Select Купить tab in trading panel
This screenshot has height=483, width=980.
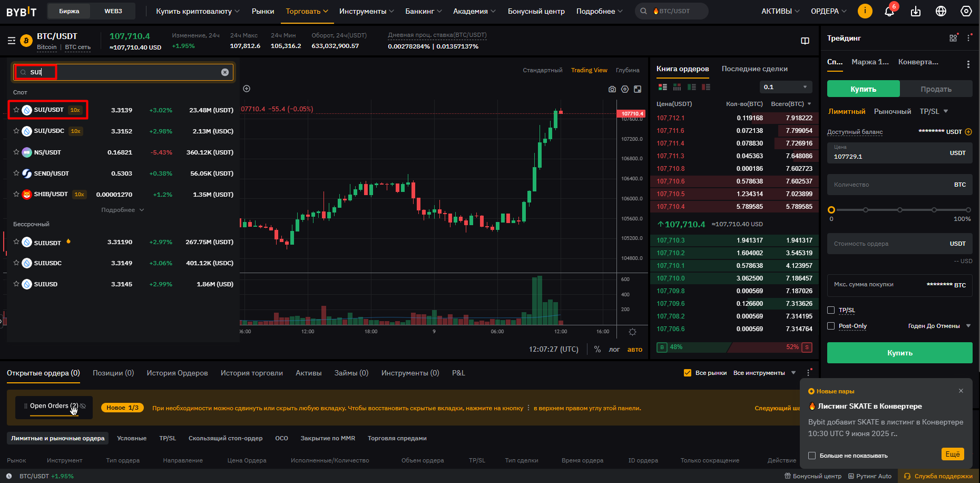(863, 89)
